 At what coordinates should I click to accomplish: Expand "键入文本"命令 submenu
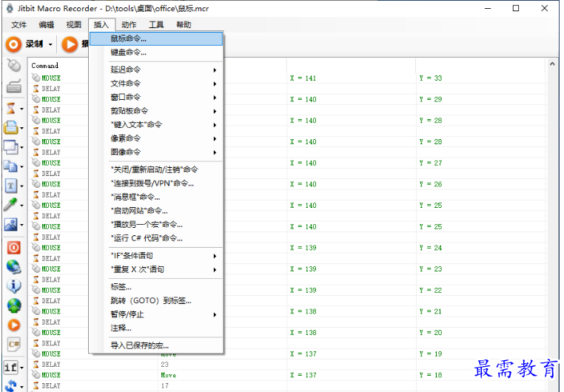(156, 125)
